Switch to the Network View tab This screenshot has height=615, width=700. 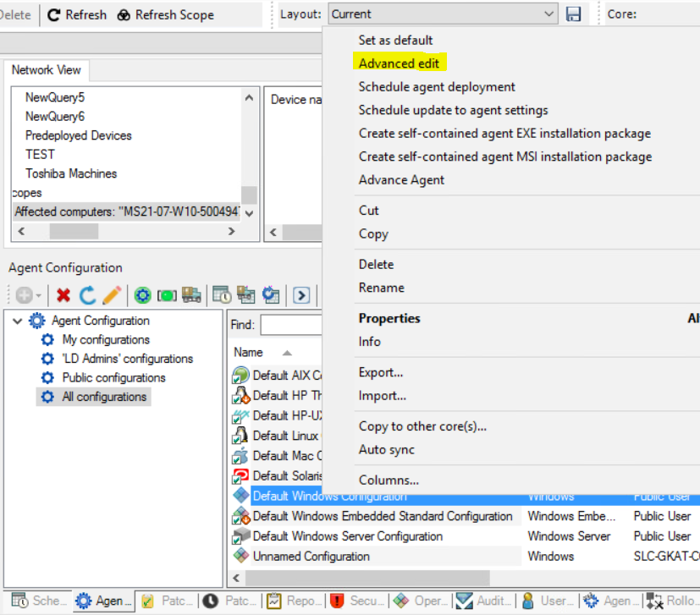pos(46,70)
